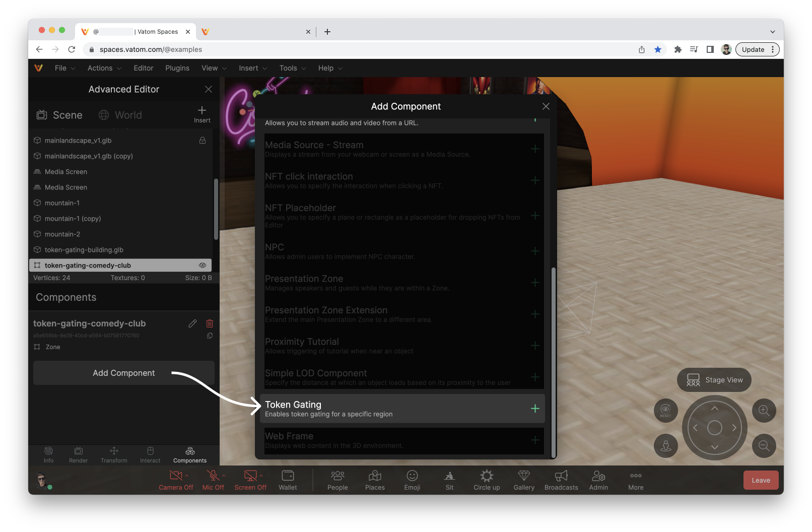Click the browser address bar
The image size is (812, 532).
358,49
